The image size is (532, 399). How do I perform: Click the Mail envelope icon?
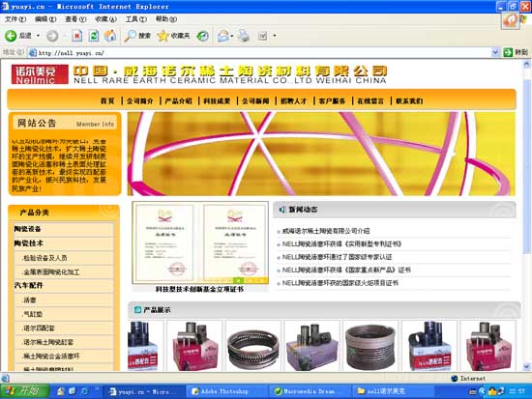point(222,36)
